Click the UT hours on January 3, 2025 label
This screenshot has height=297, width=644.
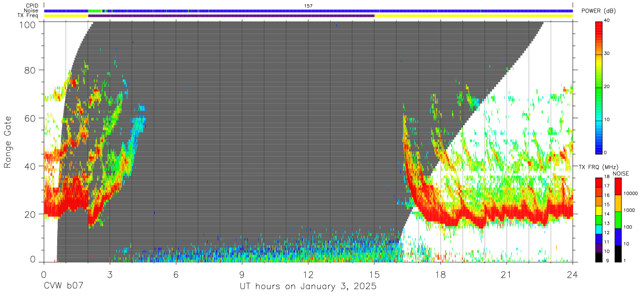pos(308,287)
